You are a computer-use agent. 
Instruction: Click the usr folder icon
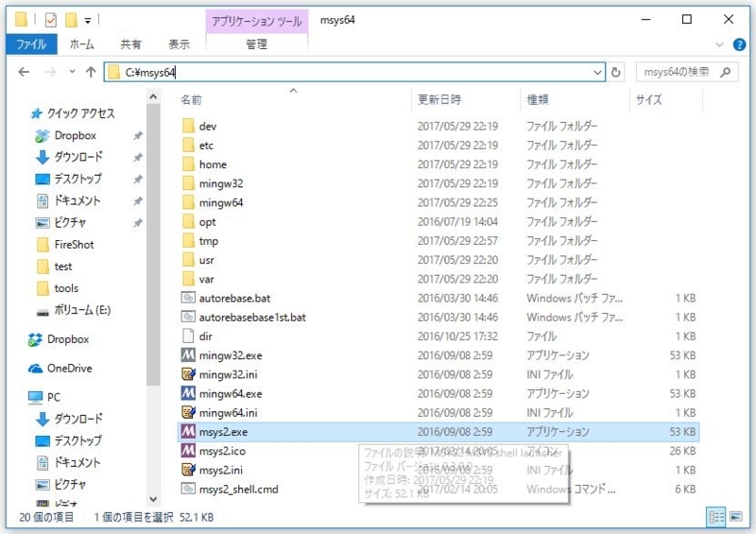click(188, 260)
